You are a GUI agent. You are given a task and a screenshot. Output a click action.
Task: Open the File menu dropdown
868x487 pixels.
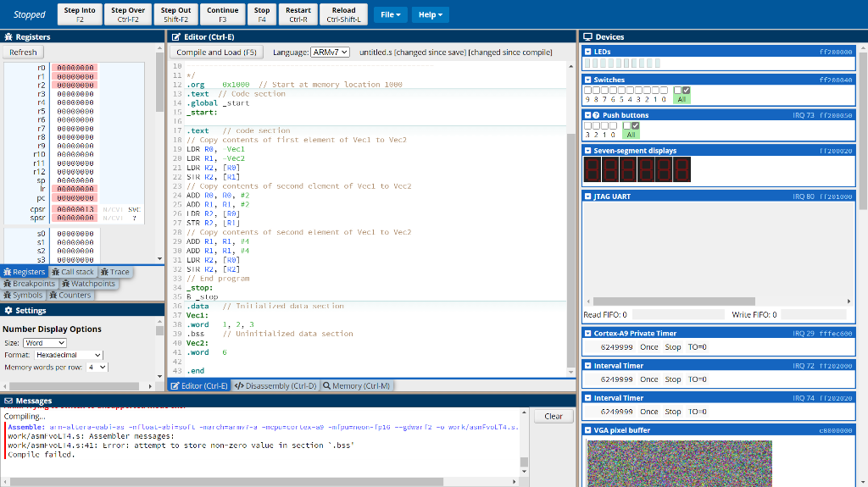(390, 14)
